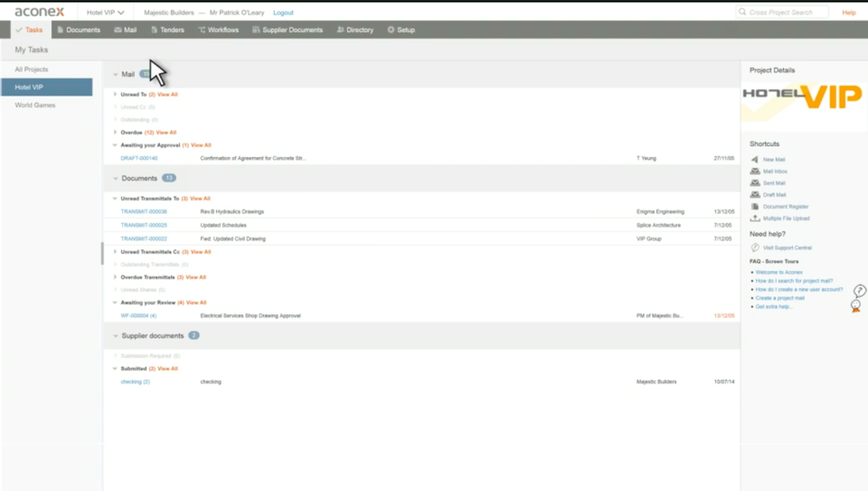Screen dimensions: 868x491
Task: Open the Welcome to Aconex FAQ
Action: click(779, 273)
